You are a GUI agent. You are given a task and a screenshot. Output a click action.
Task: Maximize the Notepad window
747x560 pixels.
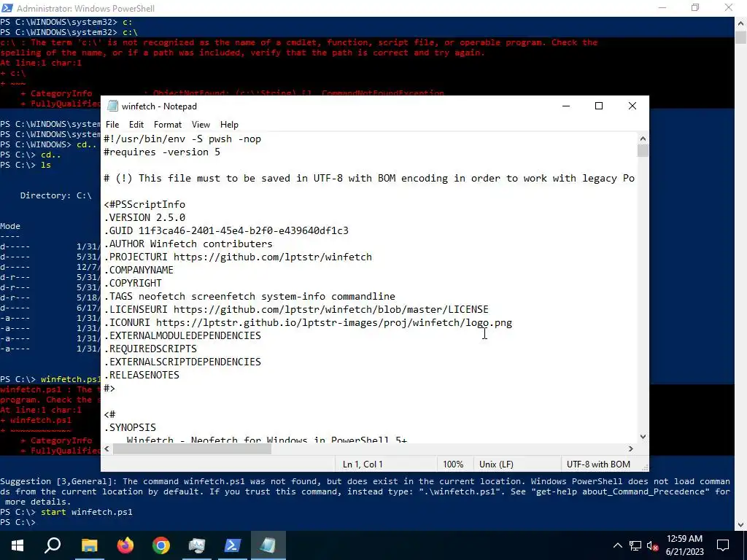[x=599, y=106]
